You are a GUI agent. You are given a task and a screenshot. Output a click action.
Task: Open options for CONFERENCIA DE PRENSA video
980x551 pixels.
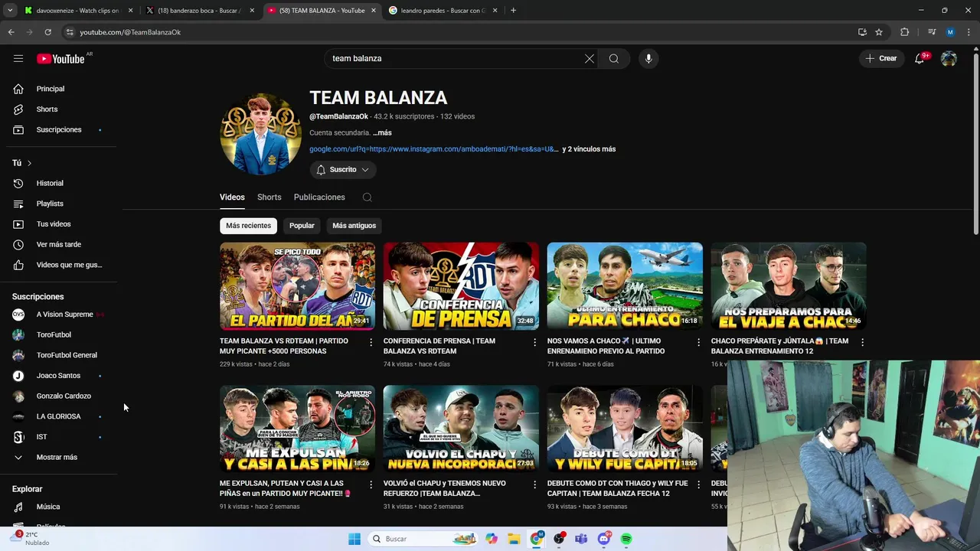pyautogui.click(x=535, y=342)
